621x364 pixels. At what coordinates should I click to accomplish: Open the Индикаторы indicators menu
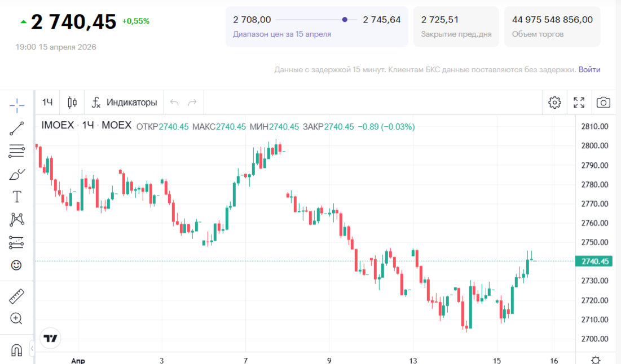[125, 103]
